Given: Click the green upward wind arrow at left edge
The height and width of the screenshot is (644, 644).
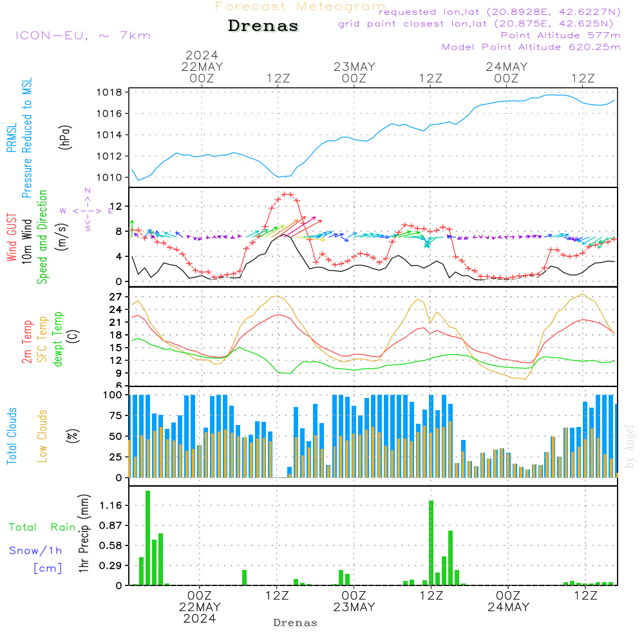Looking at the screenshot, I should click(132, 228).
